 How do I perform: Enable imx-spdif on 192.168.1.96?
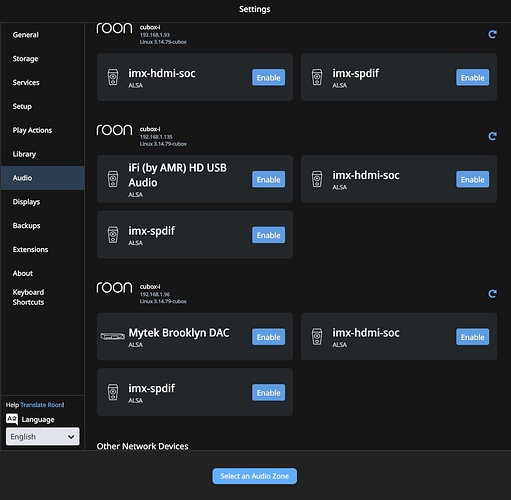pyautogui.click(x=268, y=393)
